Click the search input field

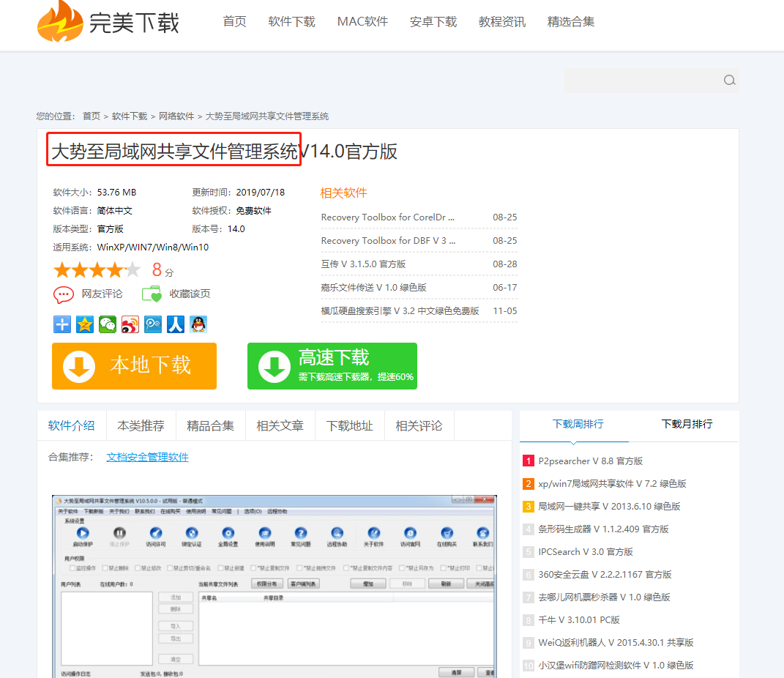point(641,81)
